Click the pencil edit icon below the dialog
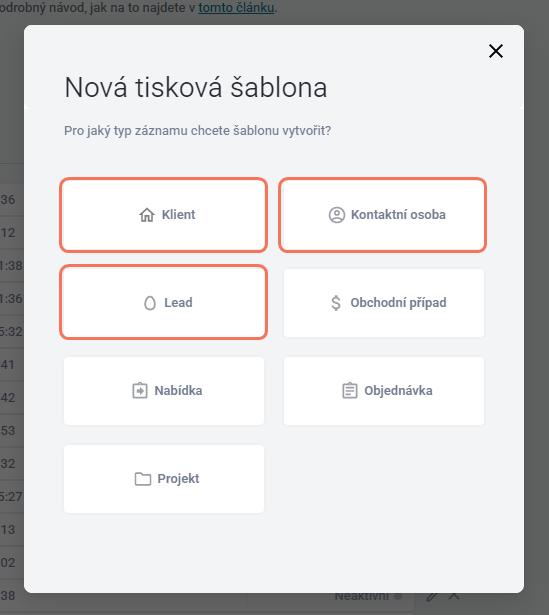Viewport: 549px width, 615px height. click(432, 597)
